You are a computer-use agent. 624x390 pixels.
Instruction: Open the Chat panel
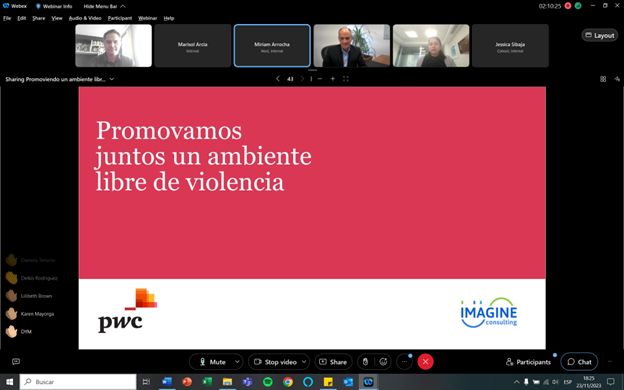coord(579,362)
